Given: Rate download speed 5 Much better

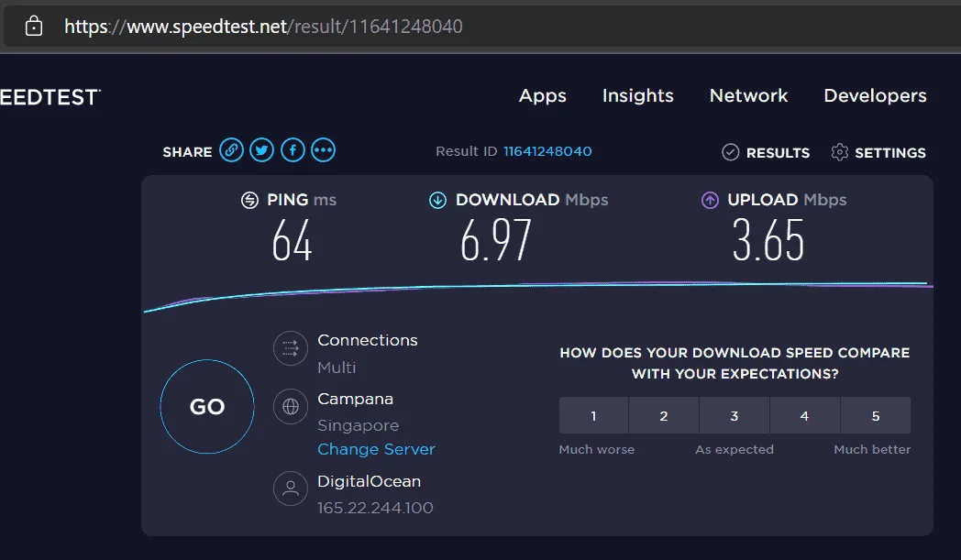Looking at the screenshot, I should pos(876,415).
